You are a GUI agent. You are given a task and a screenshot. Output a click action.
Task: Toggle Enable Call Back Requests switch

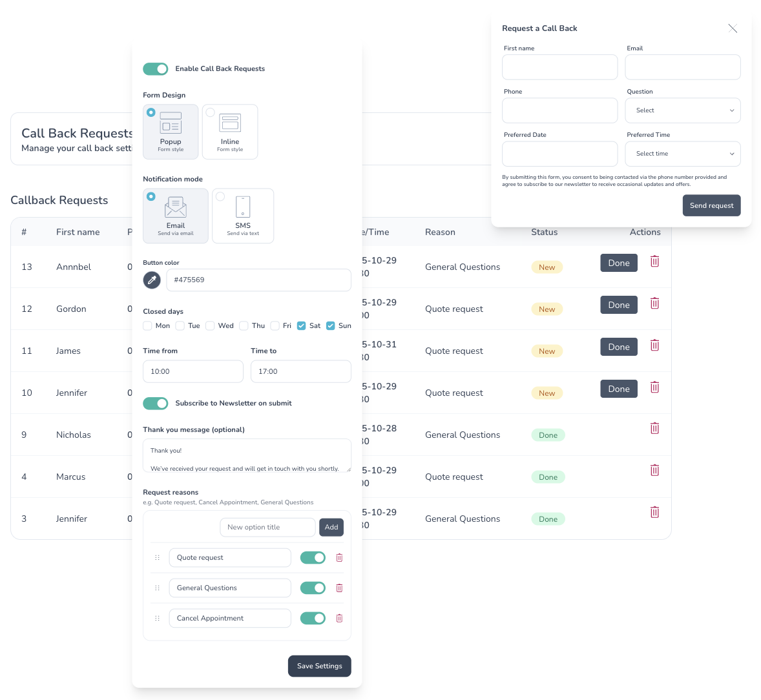coord(155,69)
